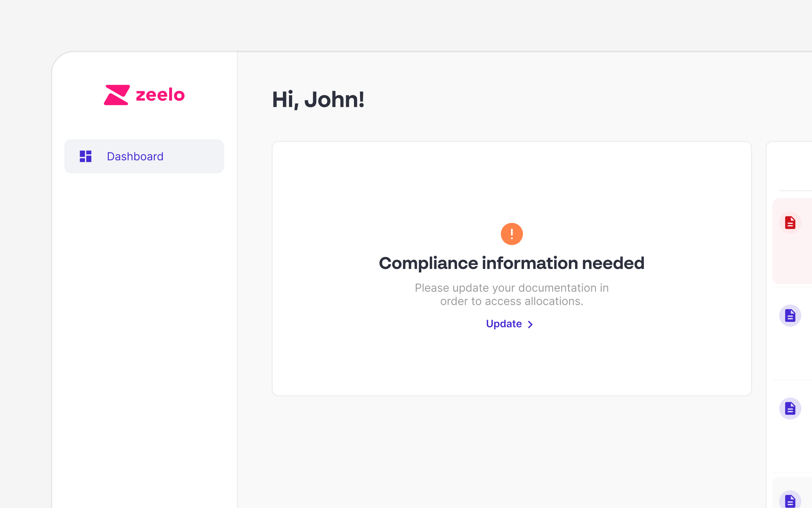Click the Update link

pos(509,324)
